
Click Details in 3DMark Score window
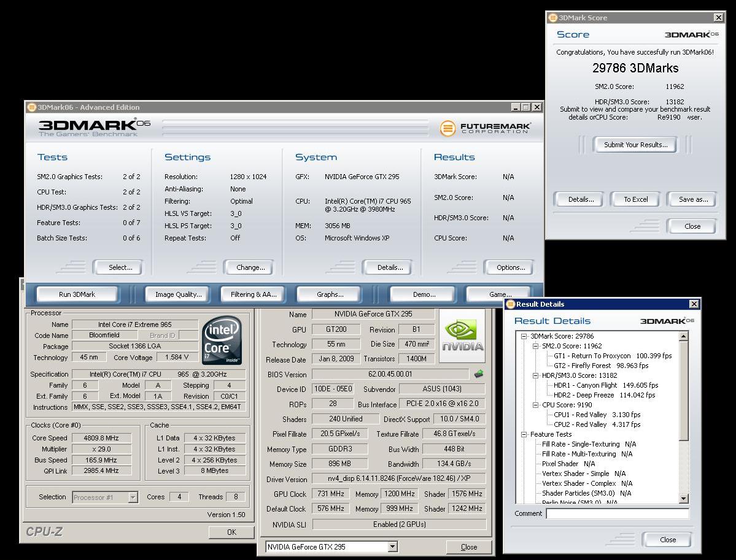[581, 199]
